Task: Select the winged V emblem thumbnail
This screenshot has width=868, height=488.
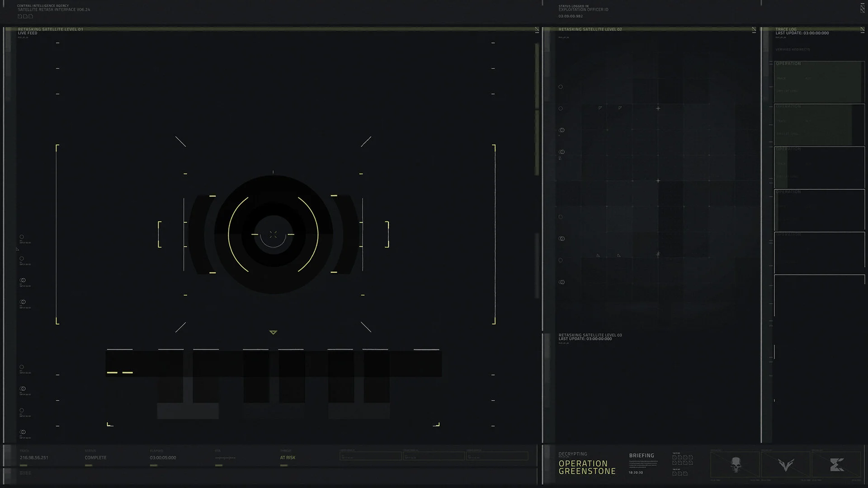Action: tap(786, 465)
